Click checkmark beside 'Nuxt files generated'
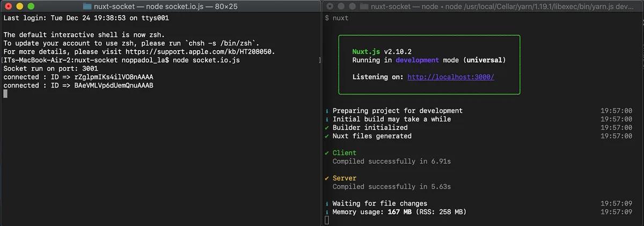 coord(327,136)
